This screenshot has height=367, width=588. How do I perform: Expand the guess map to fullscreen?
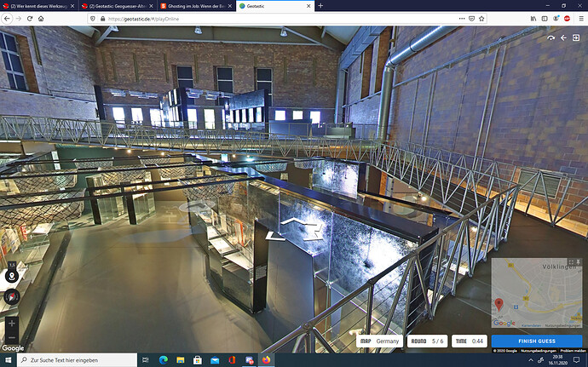[x=571, y=261]
